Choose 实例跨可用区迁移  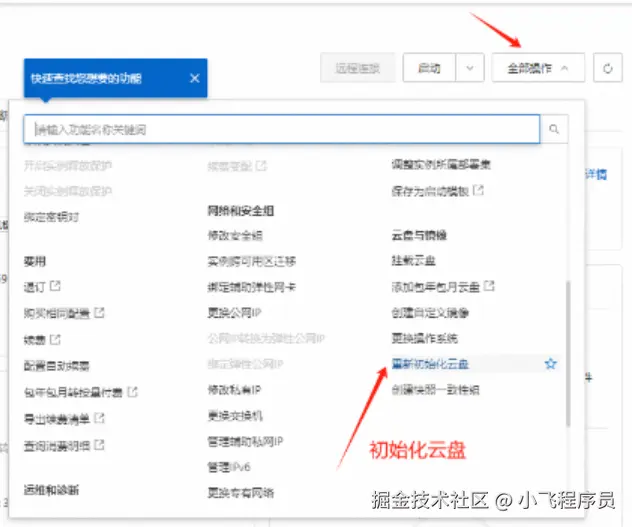click(252, 261)
